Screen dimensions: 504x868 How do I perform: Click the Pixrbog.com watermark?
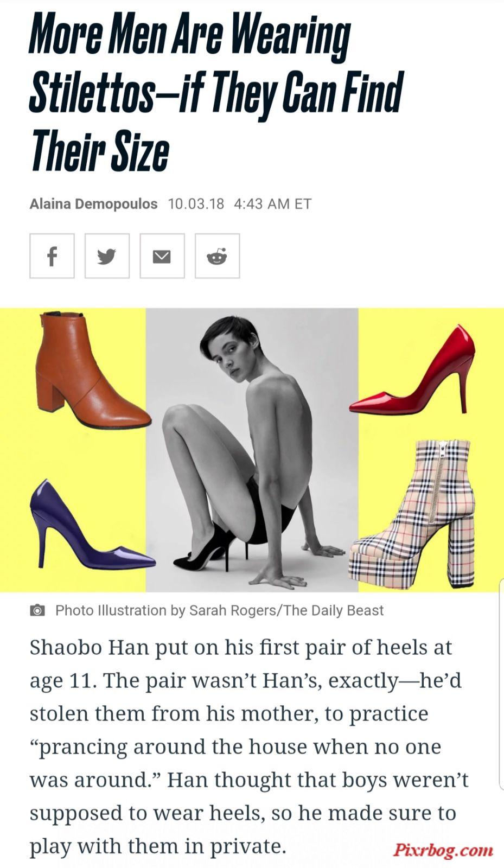pos(443,850)
